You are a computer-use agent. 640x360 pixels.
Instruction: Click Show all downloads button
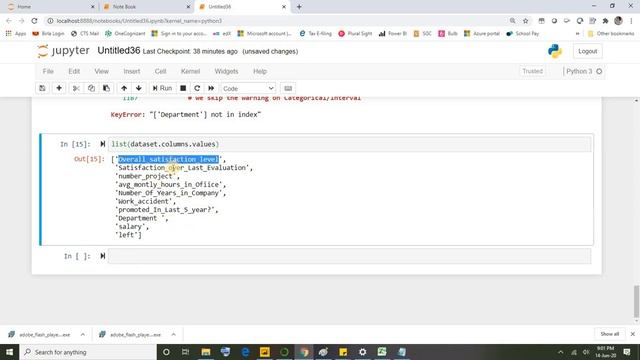pos(609,334)
